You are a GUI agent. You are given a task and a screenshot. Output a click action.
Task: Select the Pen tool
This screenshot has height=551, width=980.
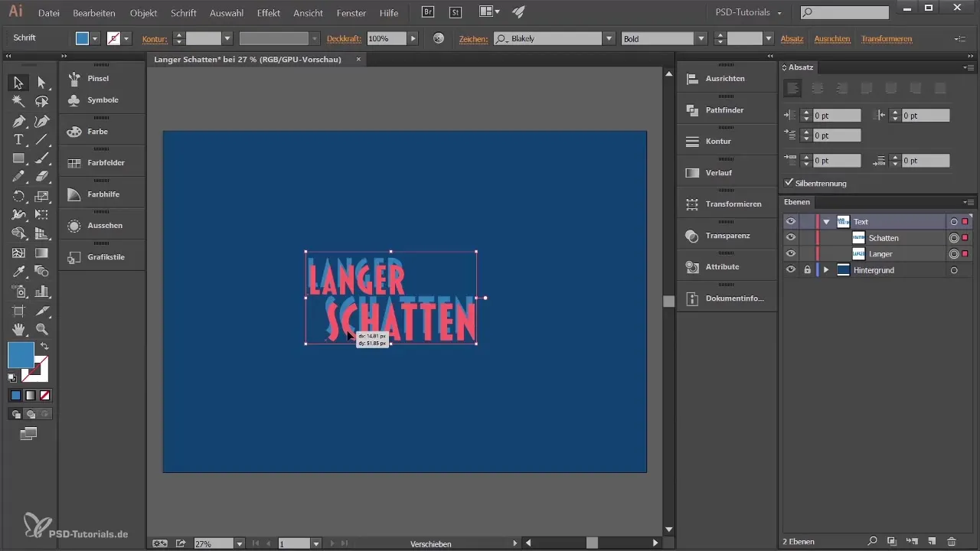coord(18,121)
